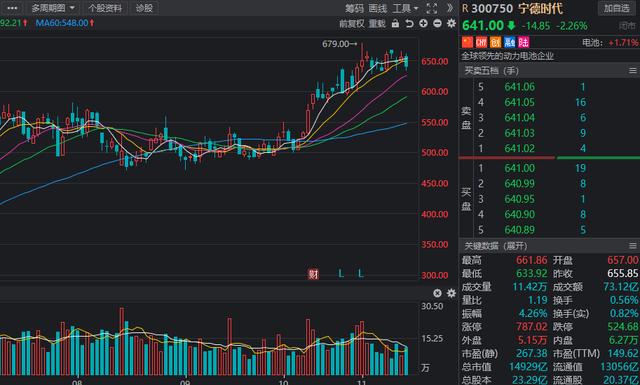Click the green down-arrow price icon
The image size is (640, 385).
tap(511, 26)
